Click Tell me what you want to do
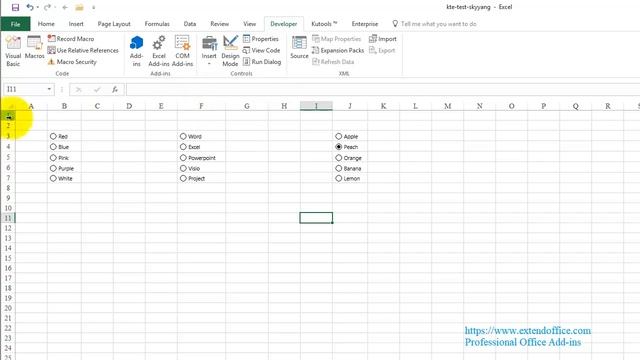 click(438, 24)
